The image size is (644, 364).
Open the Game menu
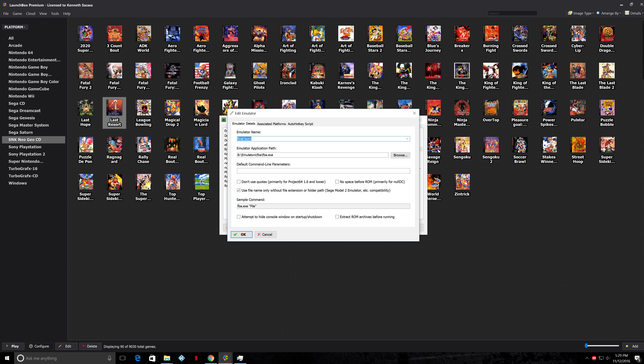pos(17,13)
